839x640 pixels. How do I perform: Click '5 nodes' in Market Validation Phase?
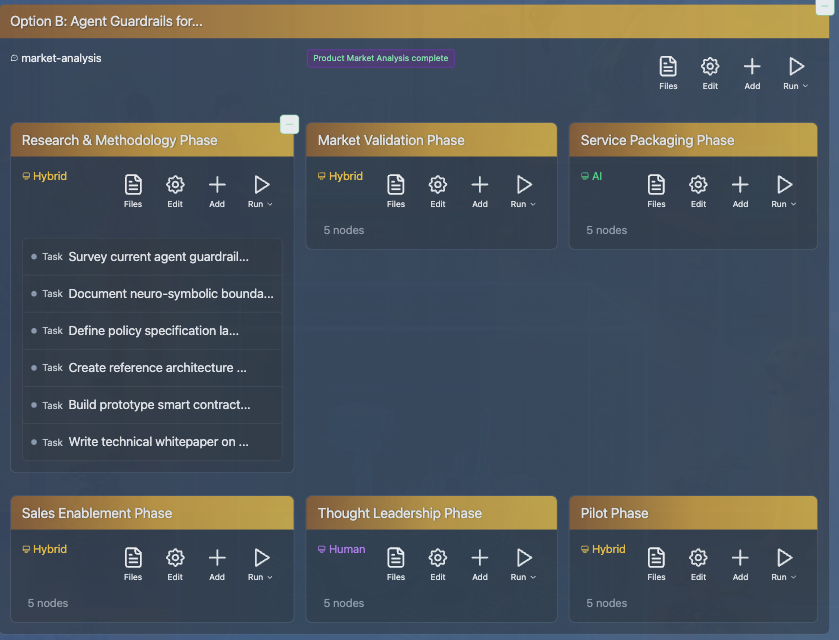344,230
